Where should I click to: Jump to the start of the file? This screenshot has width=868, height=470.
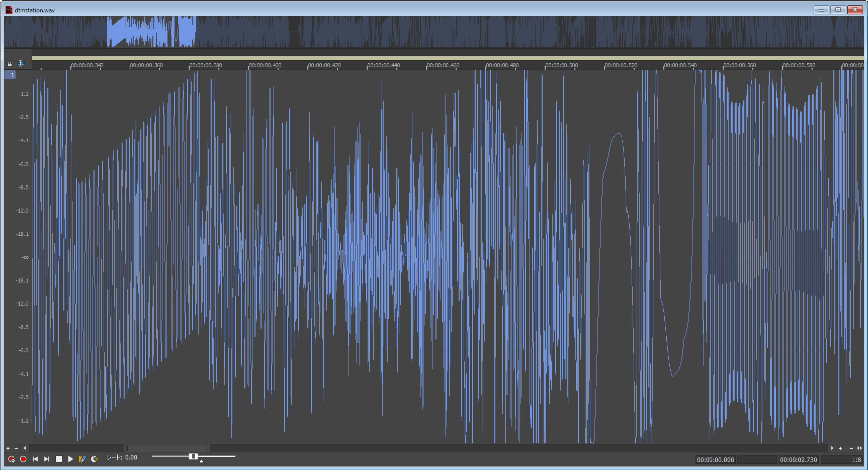pos(35,459)
